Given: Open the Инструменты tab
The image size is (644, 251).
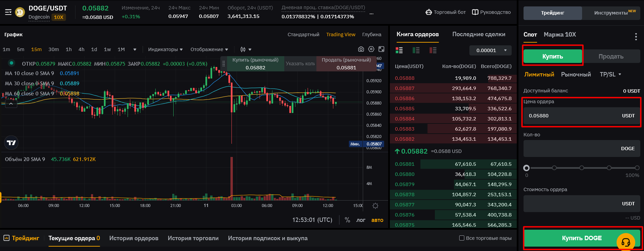Looking at the screenshot, I should [611, 13].
